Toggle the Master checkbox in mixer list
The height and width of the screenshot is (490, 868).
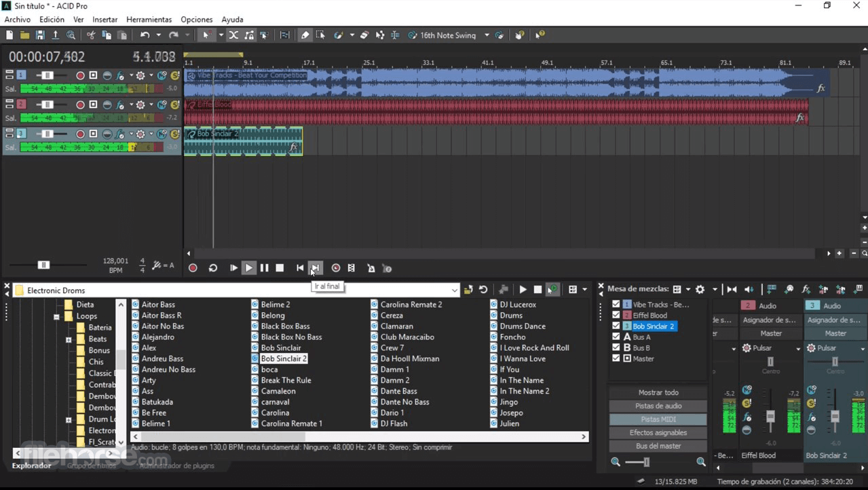pyautogui.click(x=616, y=358)
